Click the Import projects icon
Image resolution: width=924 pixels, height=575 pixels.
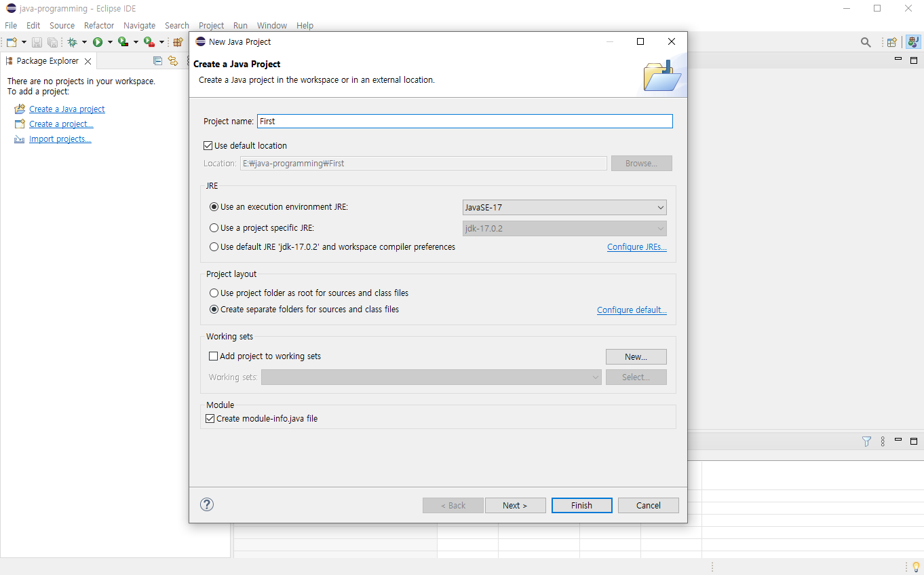pyautogui.click(x=20, y=138)
